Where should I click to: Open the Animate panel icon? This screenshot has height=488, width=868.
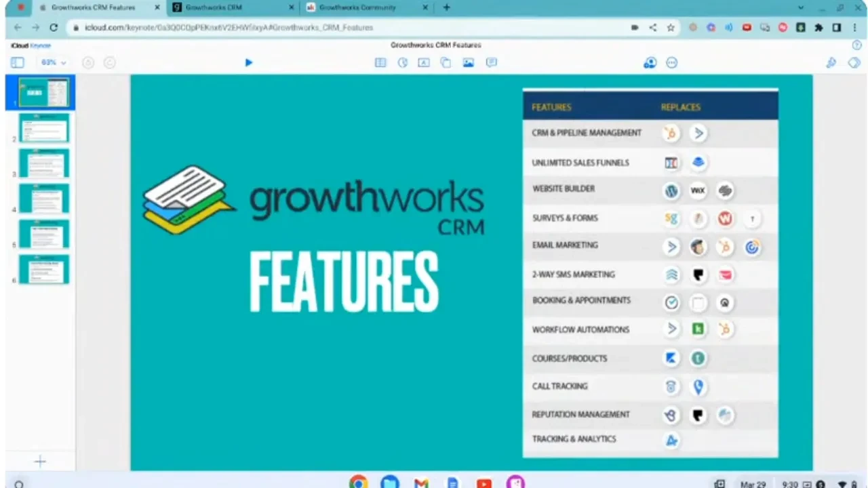pos(854,62)
